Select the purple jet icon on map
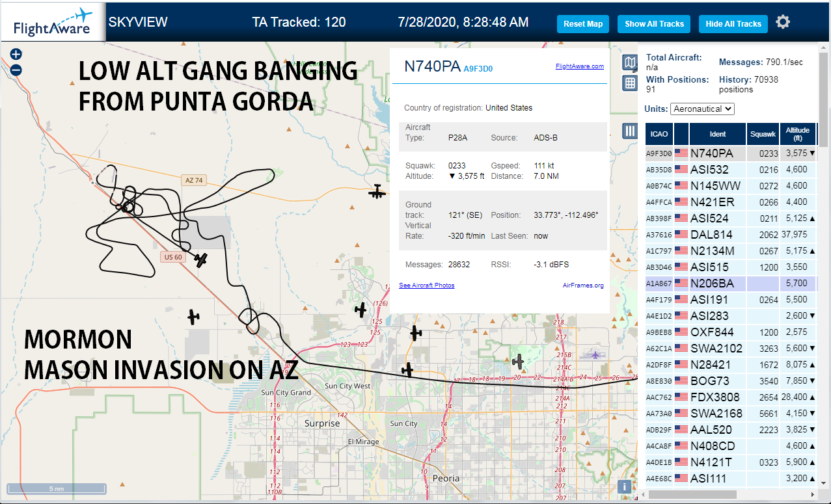 (x=595, y=354)
